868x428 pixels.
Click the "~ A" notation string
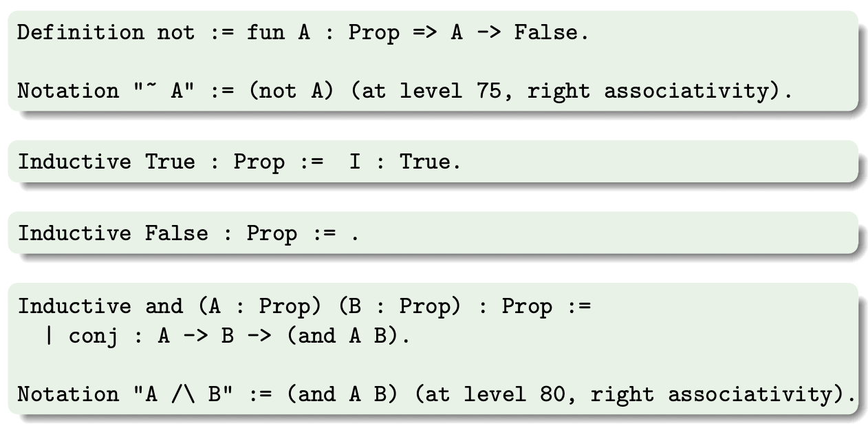coord(164,90)
